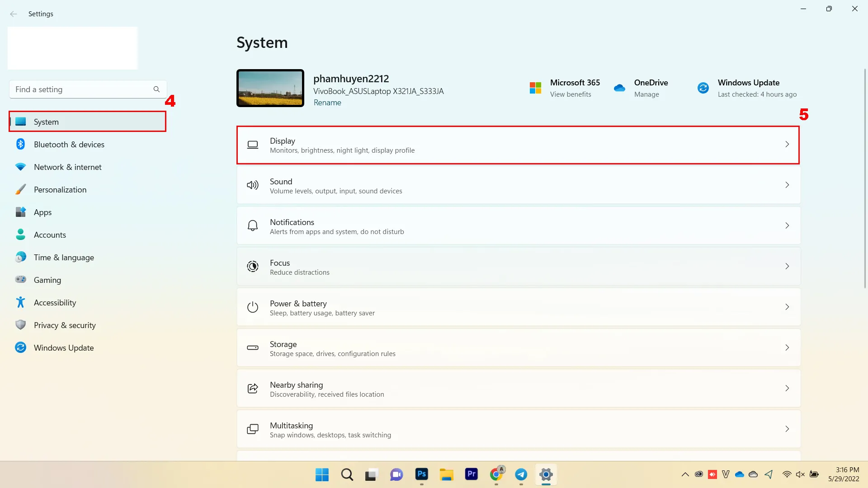Select Bluetooth & devices in sidebar
The width and height of the screenshot is (868, 488).
coord(69,145)
